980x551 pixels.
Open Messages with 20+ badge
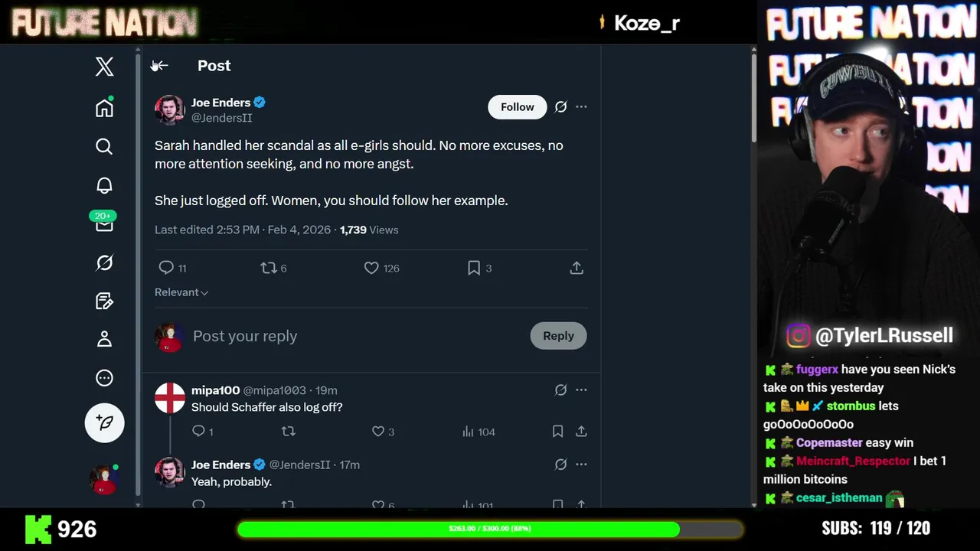click(x=104, y=224)
